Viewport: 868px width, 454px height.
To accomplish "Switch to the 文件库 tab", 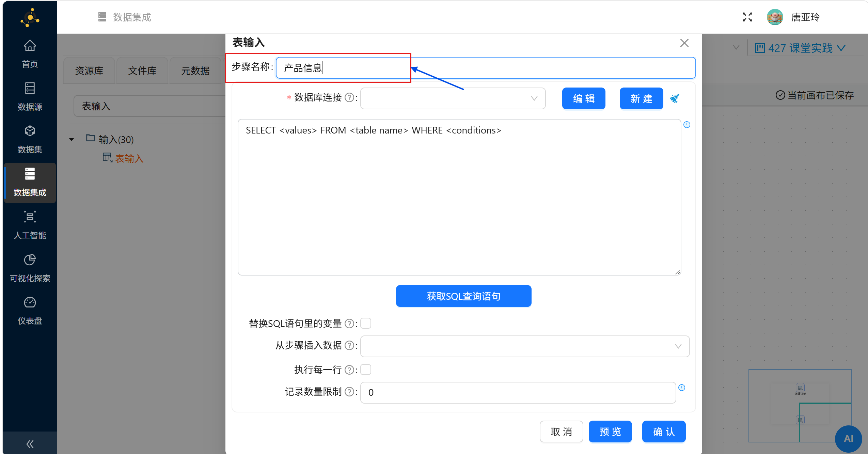I will tap(142, 71).
